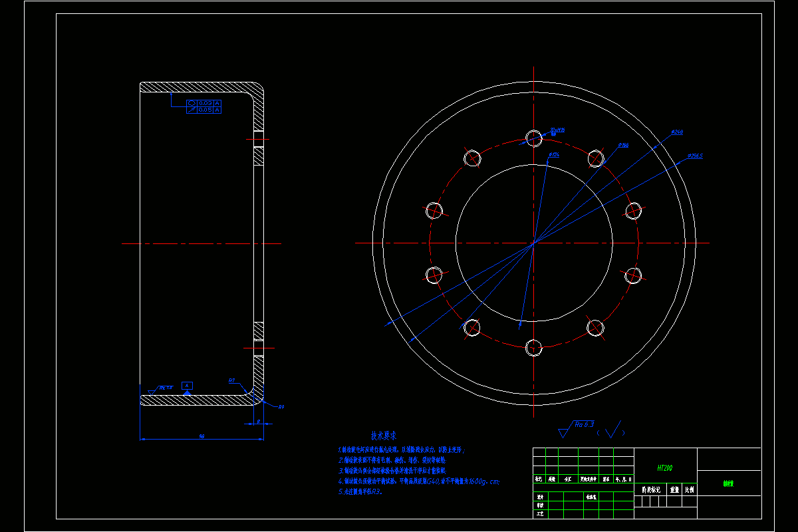Click the datum A symbol box
The height and width of the screenshot is (532, 798).
[x=188, y=386]
